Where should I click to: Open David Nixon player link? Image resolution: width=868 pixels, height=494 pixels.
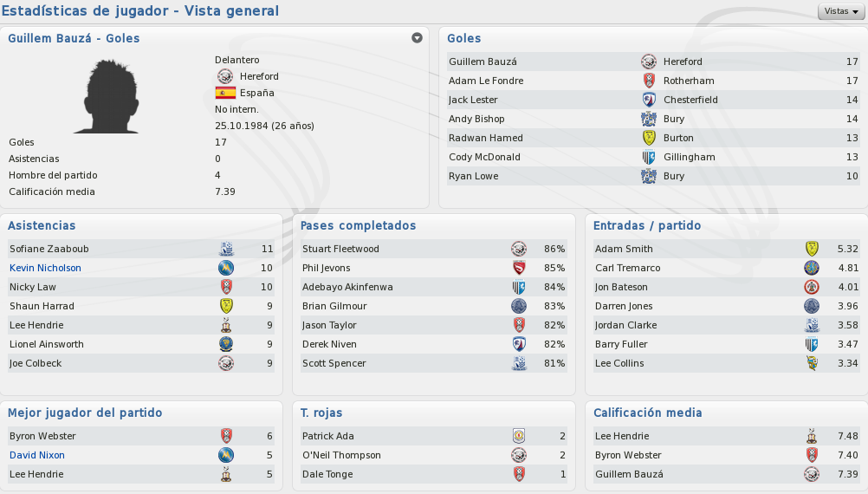pos(37,455)
